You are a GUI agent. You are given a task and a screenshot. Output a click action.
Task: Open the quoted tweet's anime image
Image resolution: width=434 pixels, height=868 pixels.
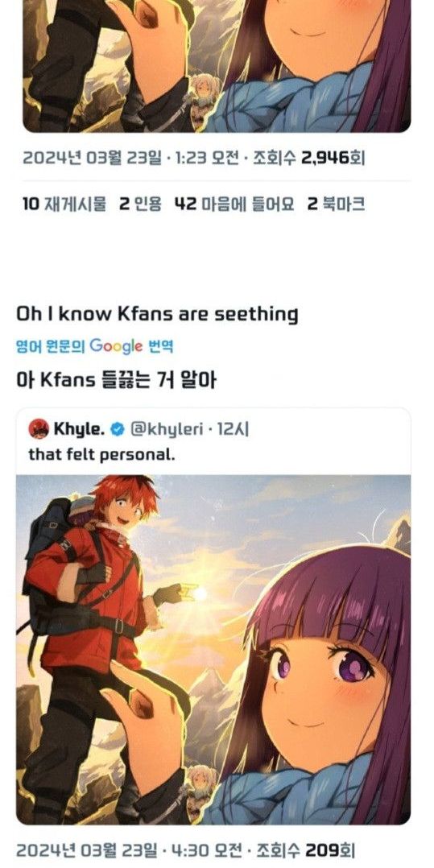(213, 649)
